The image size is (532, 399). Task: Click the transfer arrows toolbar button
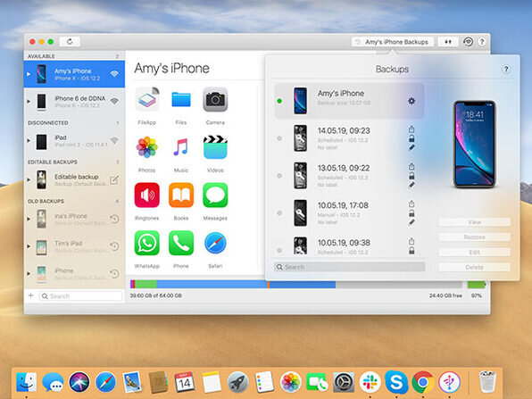448,42
